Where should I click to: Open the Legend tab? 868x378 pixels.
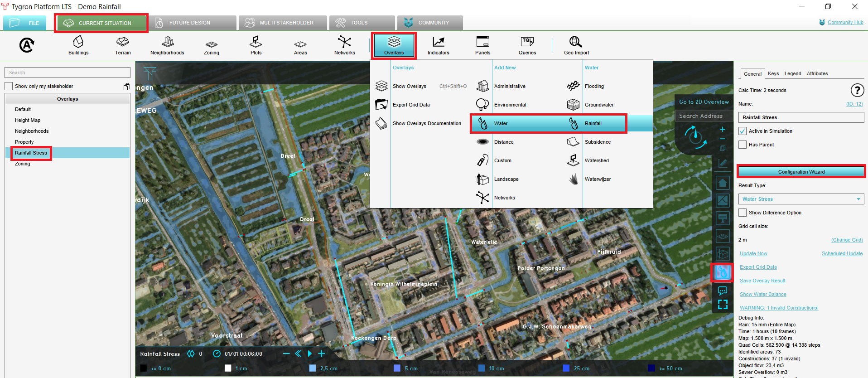click(792, 73)
